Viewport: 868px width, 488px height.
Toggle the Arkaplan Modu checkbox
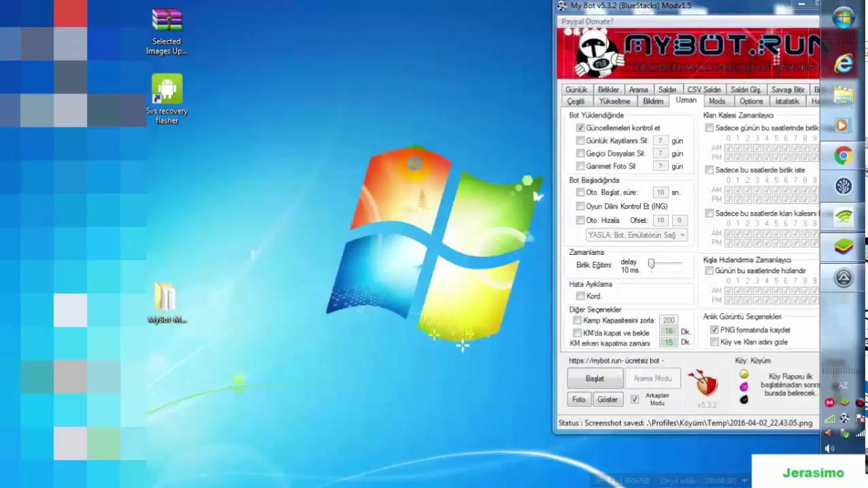(635, 399)
